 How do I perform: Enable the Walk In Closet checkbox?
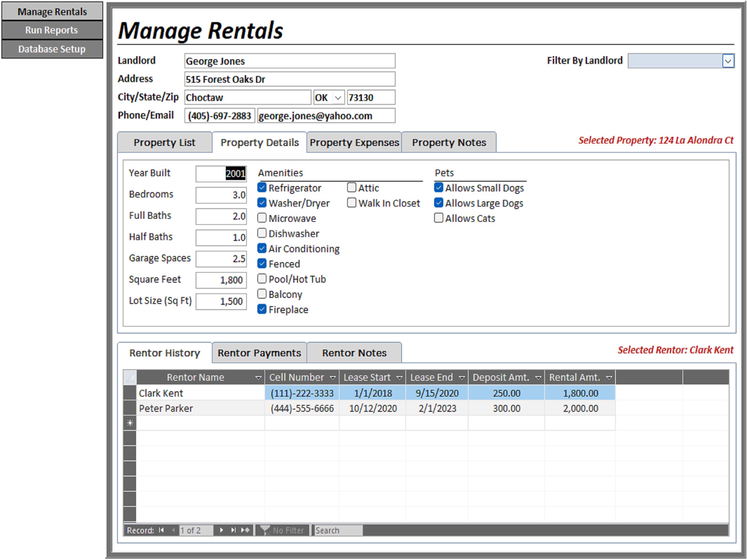[x=352, y=202]
